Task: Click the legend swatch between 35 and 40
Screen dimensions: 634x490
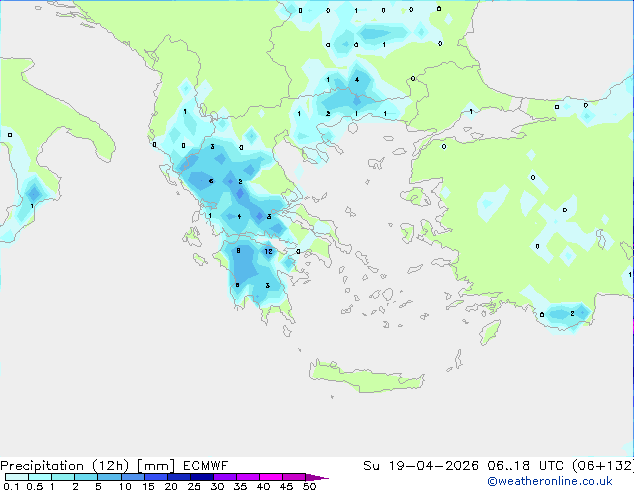Action: point(247,477)
